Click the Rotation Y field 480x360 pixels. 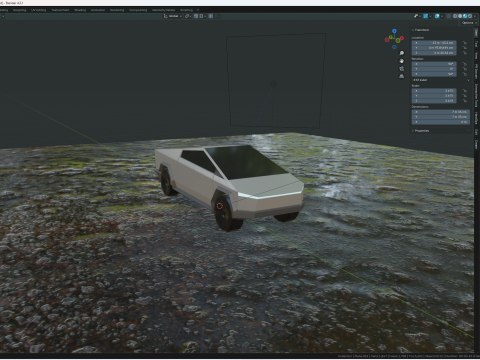coord(434,69)
